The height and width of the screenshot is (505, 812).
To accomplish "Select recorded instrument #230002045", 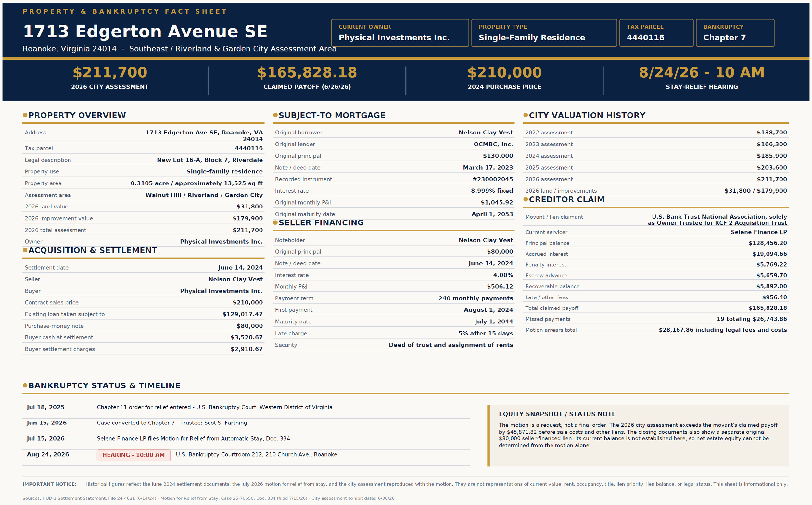I will point(492,179).
